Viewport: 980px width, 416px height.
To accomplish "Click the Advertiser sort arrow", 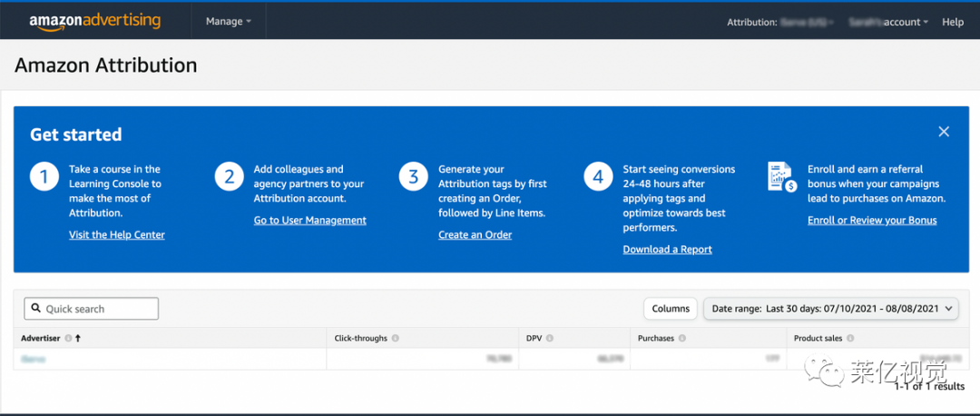I will click(x=78, y=339).
